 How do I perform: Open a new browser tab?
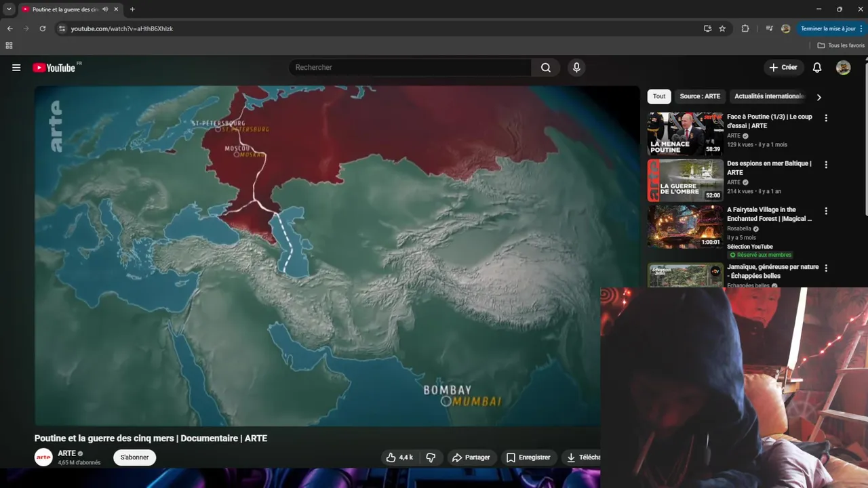[132, 9]
